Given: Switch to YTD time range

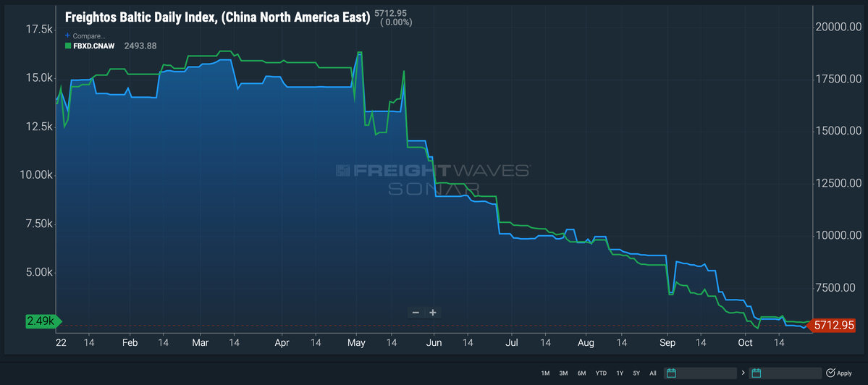Looking at the screenshot, I should pyautogui.click(x=601, y=373).
